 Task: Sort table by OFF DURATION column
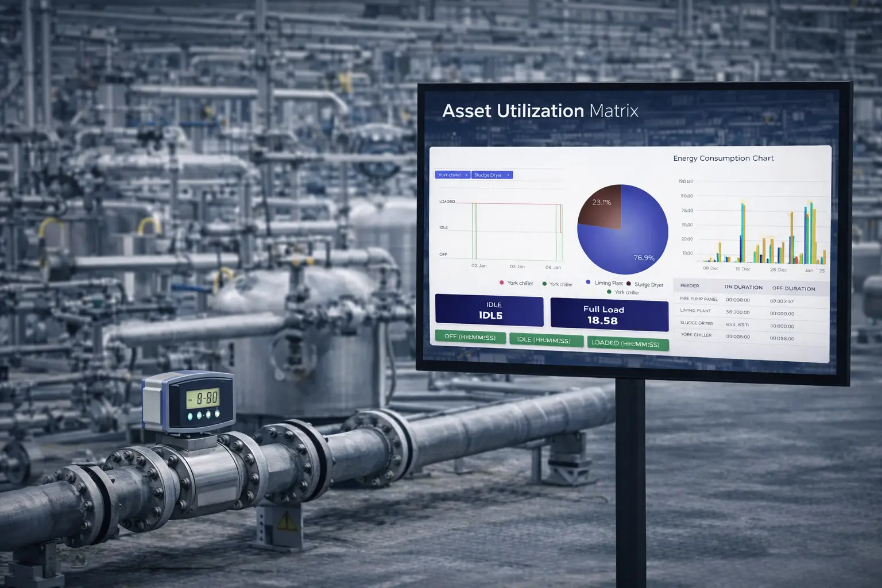point(794,288)
